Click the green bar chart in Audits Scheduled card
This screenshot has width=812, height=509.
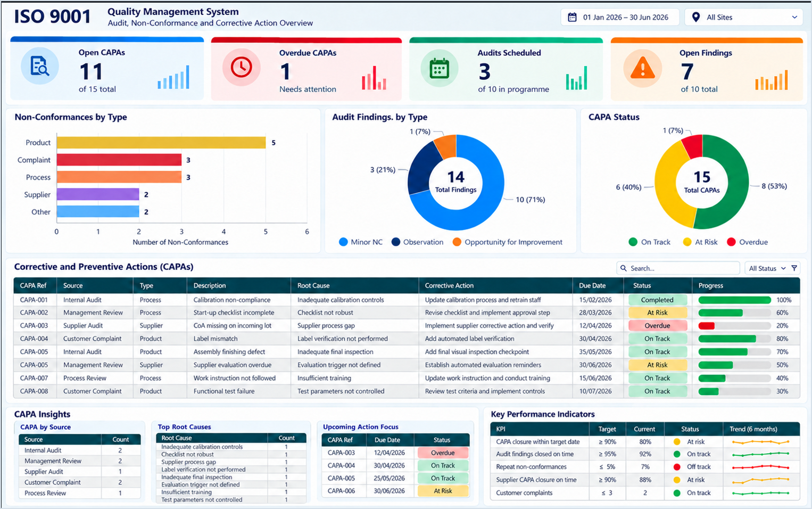click(x=576, y=78)
